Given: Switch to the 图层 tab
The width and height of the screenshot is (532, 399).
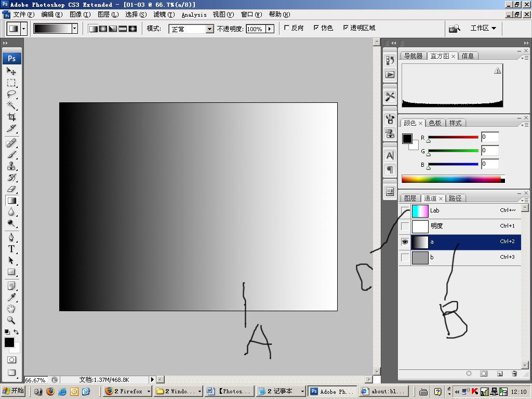Looking at the screenshot, I should point(410,198).
